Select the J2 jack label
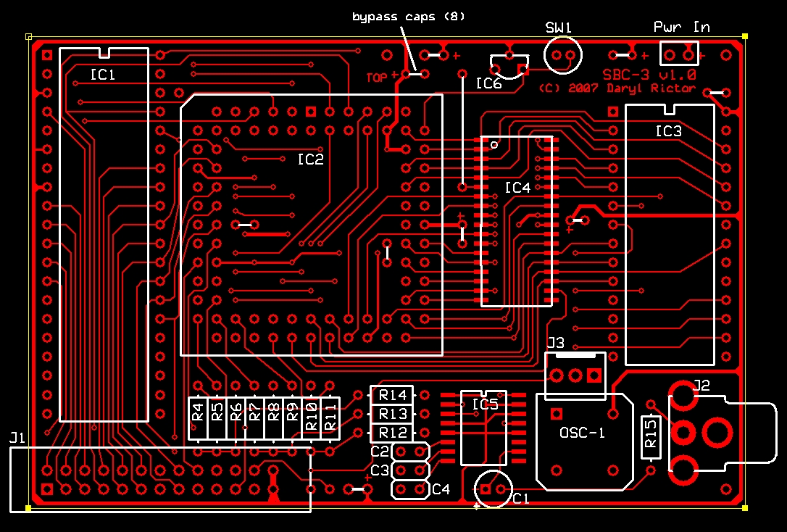 701,386
